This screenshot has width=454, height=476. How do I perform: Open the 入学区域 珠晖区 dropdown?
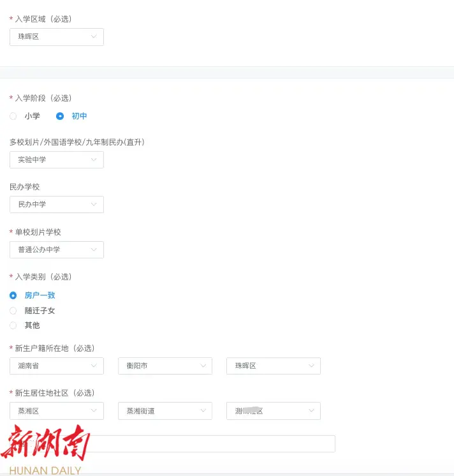coord(56,37)
